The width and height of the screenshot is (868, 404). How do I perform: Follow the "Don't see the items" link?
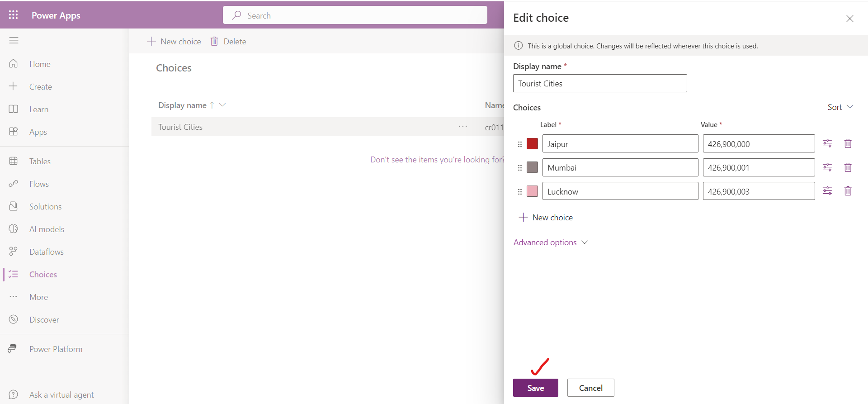[x=437, y=159]
